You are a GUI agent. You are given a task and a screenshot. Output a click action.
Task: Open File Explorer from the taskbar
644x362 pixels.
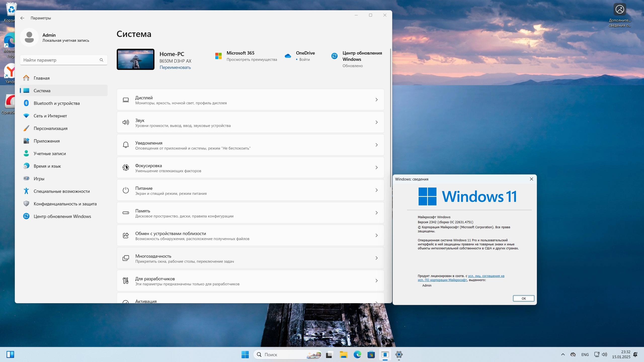[343, 355]
